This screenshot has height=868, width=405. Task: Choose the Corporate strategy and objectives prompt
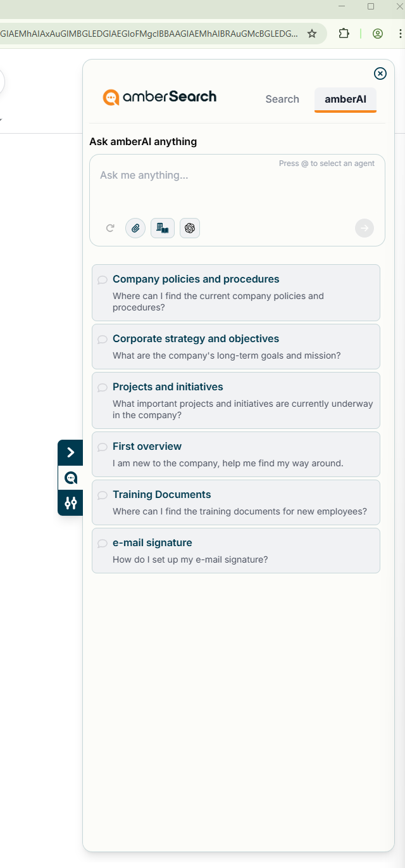236,347
